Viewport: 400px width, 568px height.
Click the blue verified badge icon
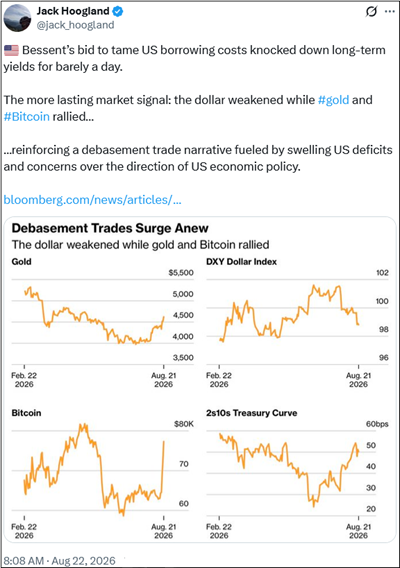(118, 11)
